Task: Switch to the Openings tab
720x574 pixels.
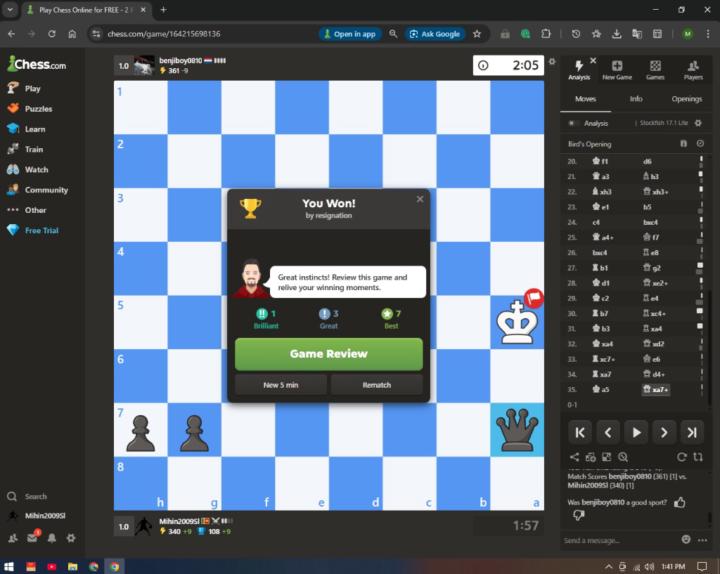Action: [x=686, y=99]
